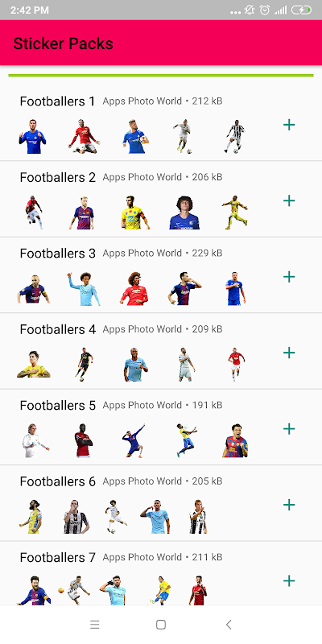Tap the Android home navigation button
Viewport: 322px width, 644px height.
coord(161,625)
